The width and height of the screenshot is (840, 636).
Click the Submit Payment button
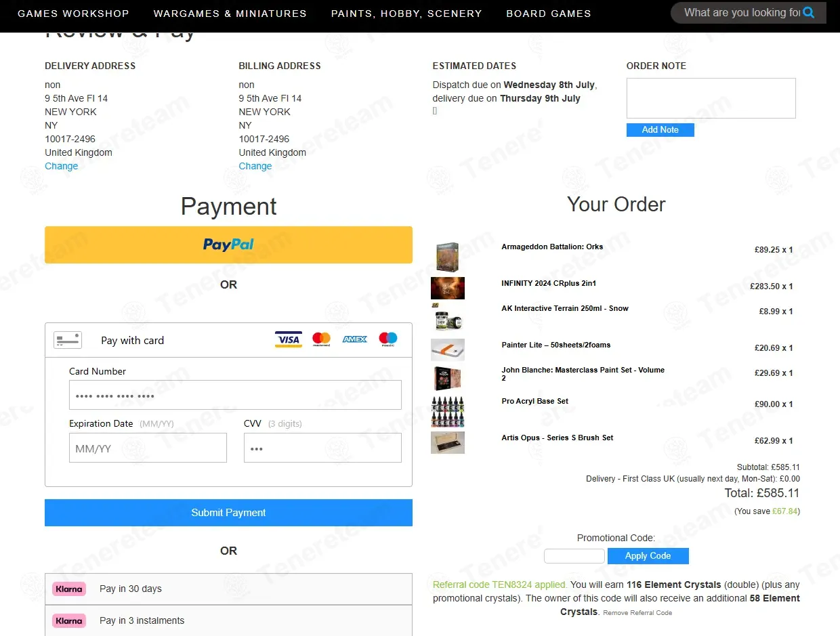point(228,513)
